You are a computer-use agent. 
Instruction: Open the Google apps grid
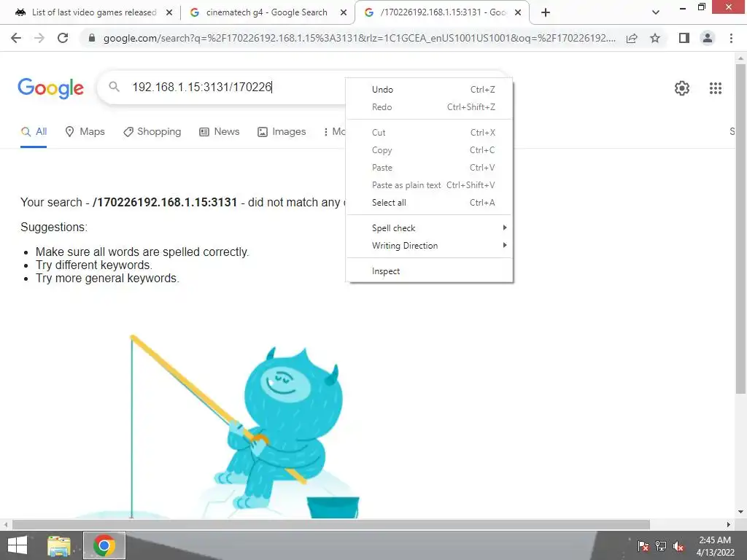pos(715,88)
